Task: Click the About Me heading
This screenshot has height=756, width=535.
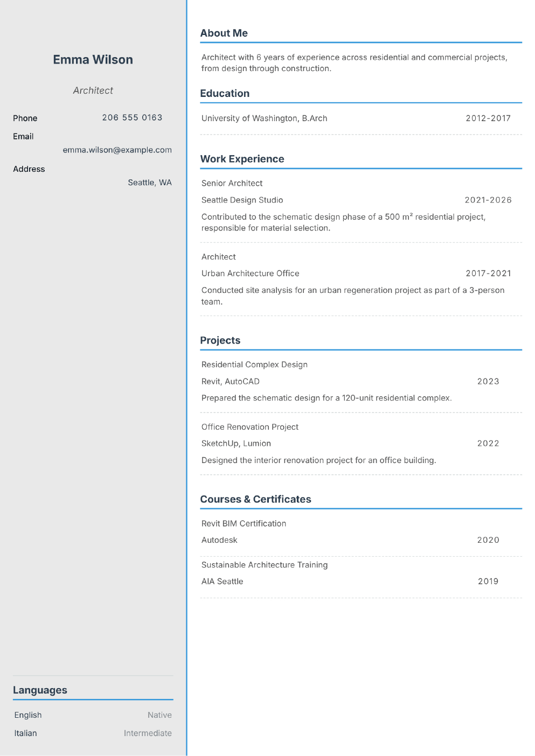Action: click(x=224, y=33)
